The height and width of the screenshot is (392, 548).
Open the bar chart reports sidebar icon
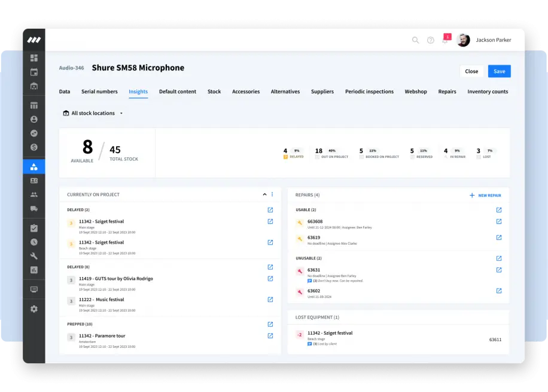tap(34, 269)
